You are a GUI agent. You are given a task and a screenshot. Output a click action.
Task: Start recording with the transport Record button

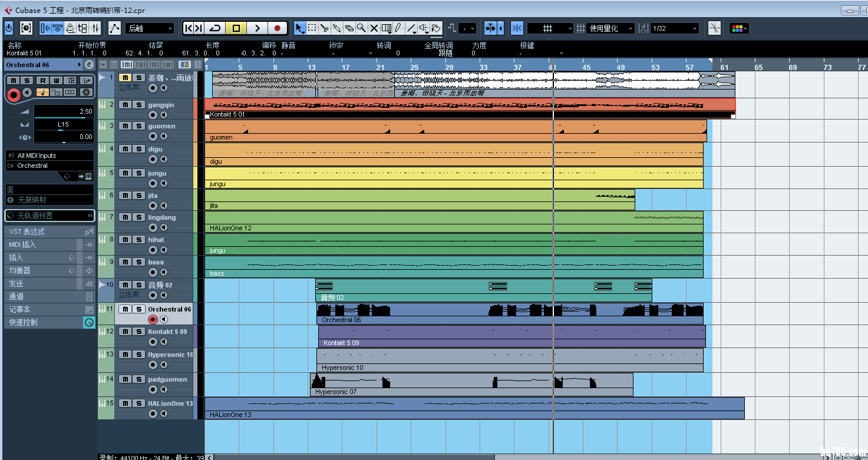[x=277, y=28]
